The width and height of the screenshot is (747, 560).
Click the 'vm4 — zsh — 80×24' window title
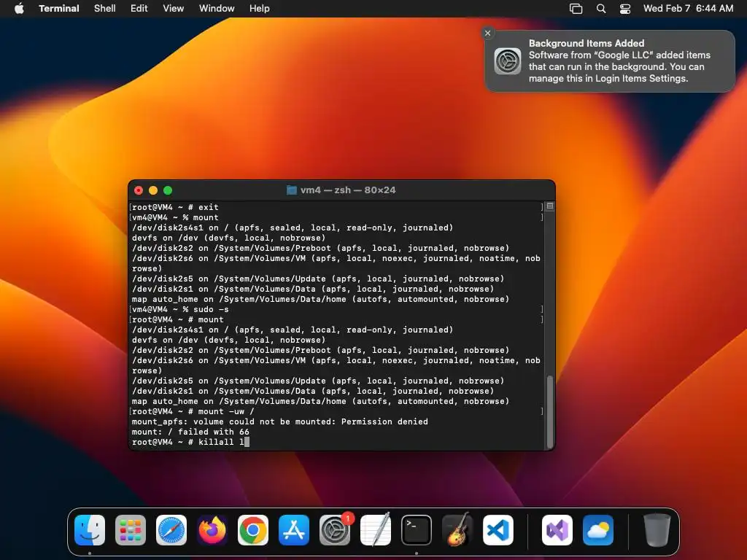click(x=348, y=190)
